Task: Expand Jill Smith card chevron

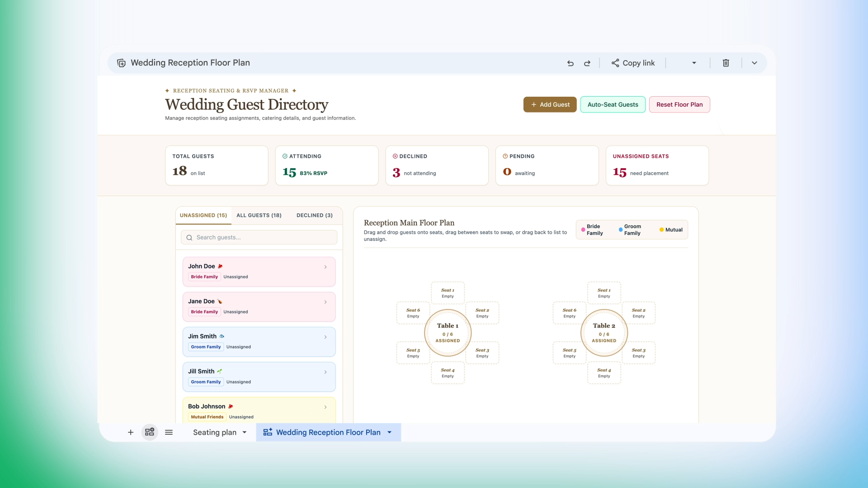Action: (x=325, y=372)
